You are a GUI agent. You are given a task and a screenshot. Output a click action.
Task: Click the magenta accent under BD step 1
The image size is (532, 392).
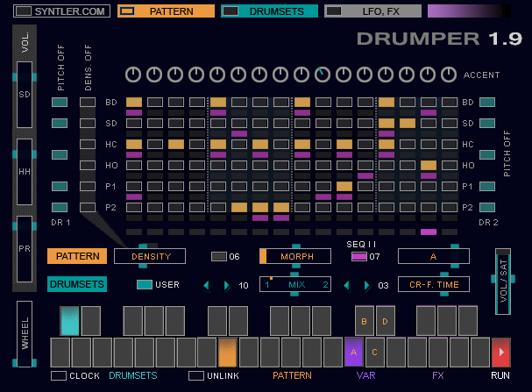(134, 112)
